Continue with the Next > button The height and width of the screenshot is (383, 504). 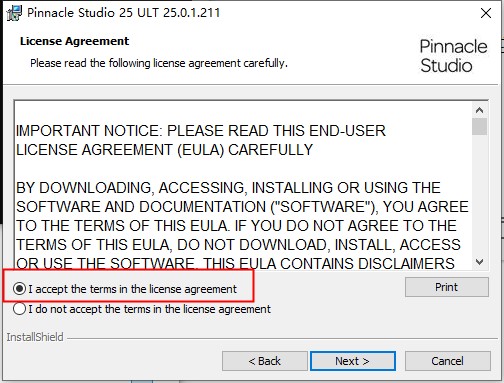tap(353, 361)
